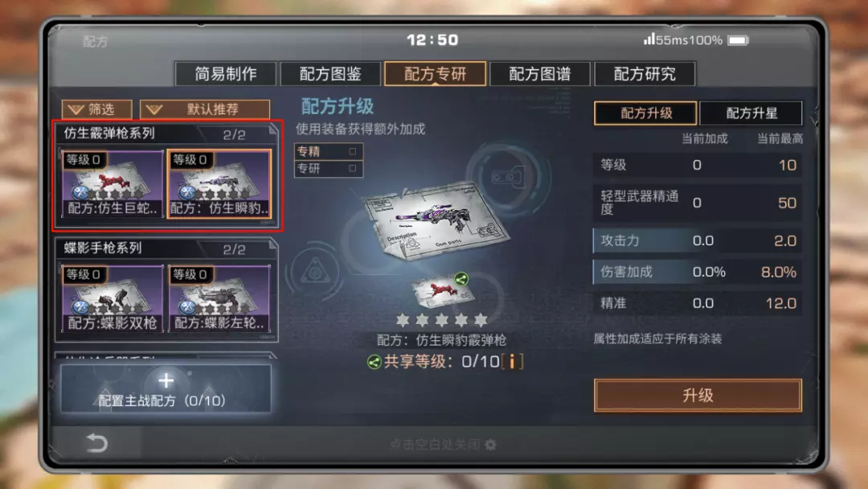Click the green share icon beside 共享等级
The image size is (868, 489).
(x=375, y=362)
